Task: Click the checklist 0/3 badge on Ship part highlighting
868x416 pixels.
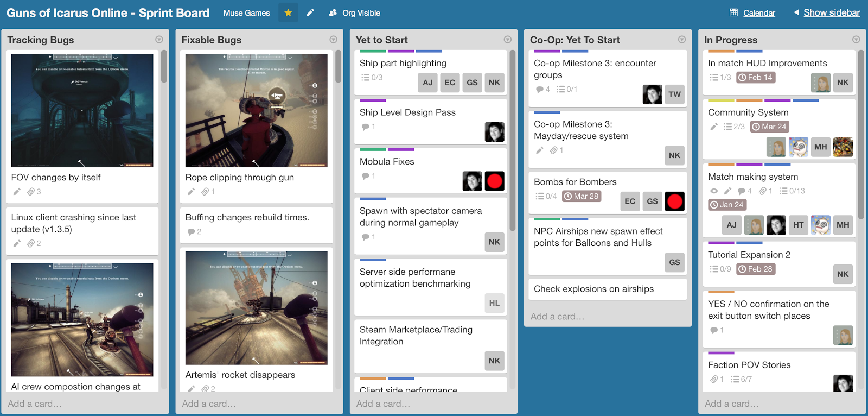Action: (x=372, y=77)
